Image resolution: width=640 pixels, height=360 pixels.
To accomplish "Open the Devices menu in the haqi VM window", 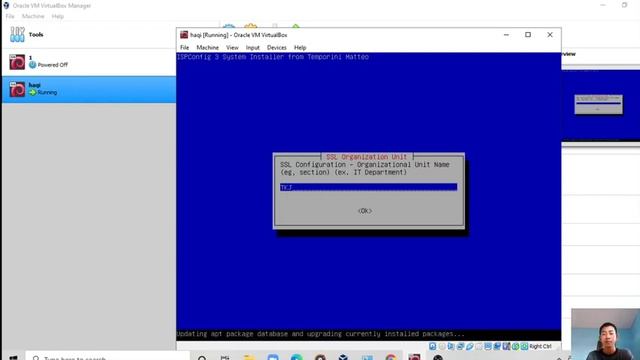I will pos(277,47).
